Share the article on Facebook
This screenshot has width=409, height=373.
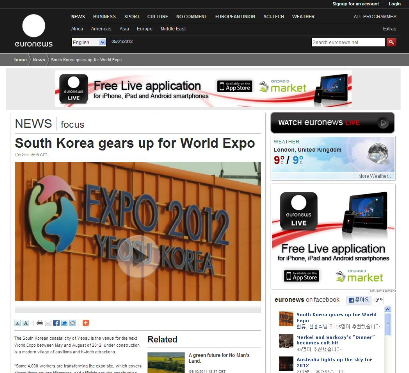56,323
